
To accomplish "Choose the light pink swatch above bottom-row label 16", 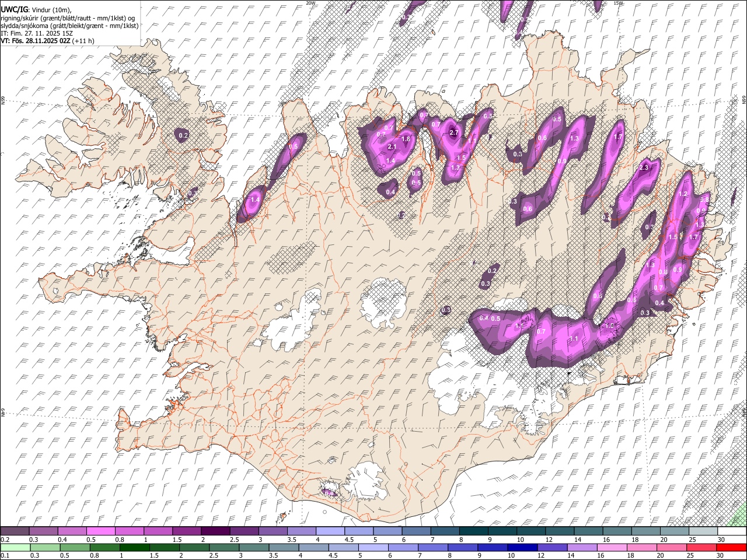I will click(612, 547).
